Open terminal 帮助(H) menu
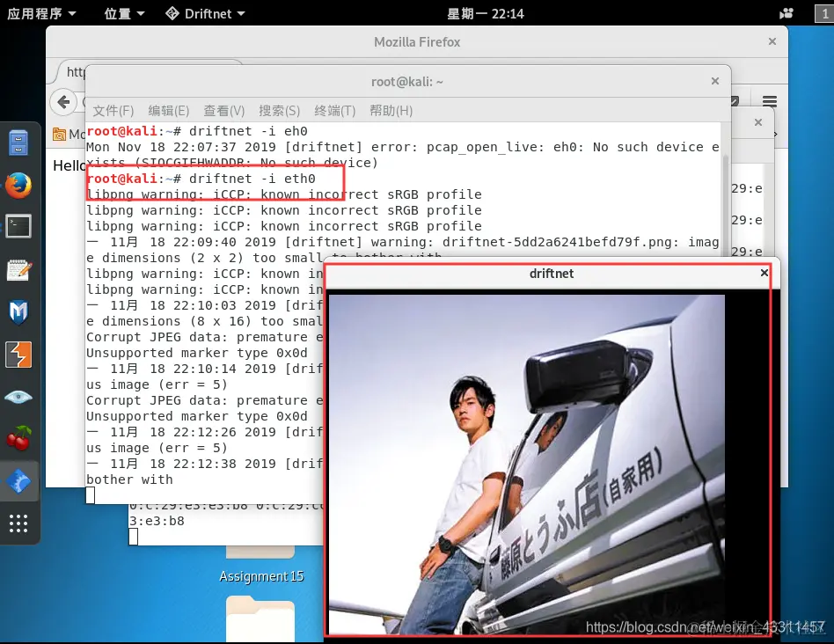This screenshot has height=644, width=834. tap(391, 111)
